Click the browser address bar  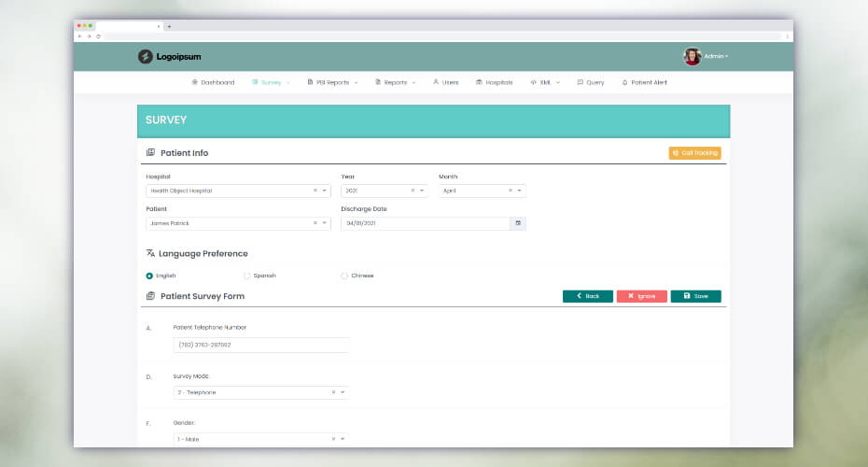[x=442, y=36]
